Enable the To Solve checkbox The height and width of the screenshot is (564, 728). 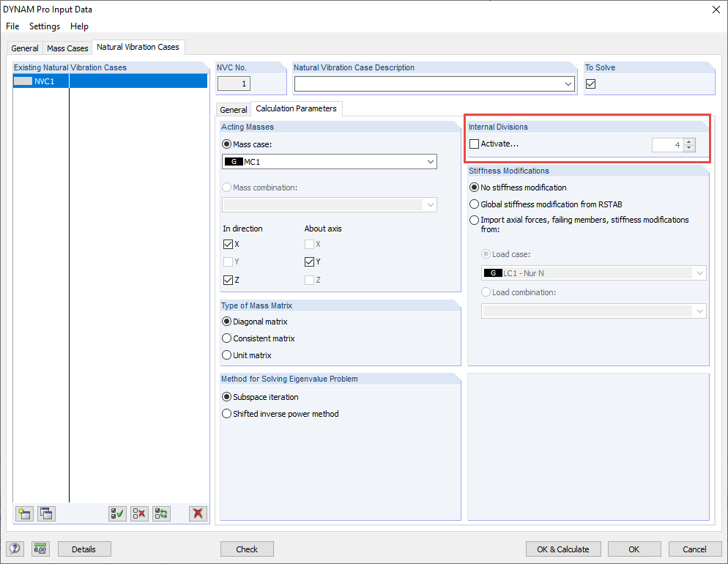(x=590, y=84)
